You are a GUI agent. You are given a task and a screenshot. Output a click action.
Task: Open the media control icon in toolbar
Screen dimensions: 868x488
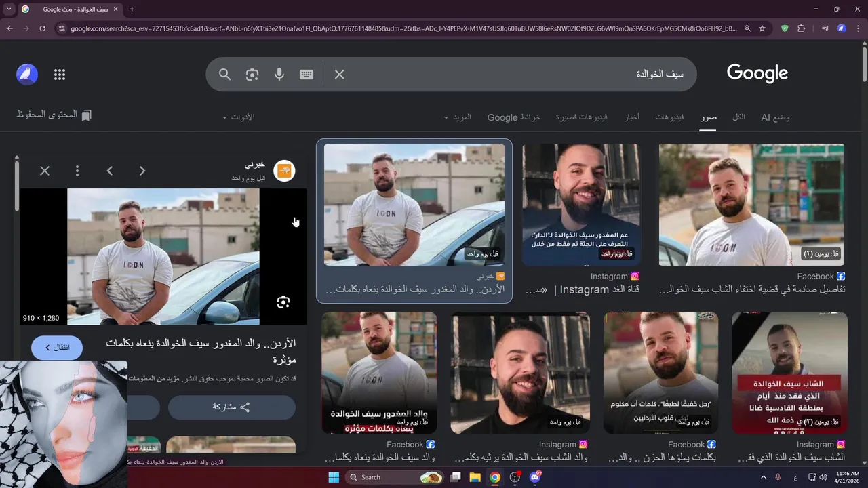pyautogui.click(x=825, y=28)
